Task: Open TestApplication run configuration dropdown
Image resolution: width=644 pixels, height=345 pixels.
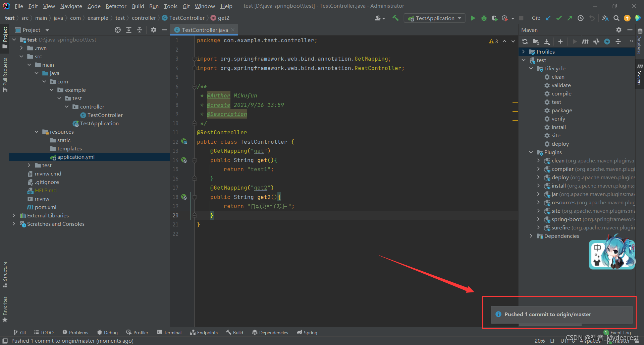Action: 435,18
